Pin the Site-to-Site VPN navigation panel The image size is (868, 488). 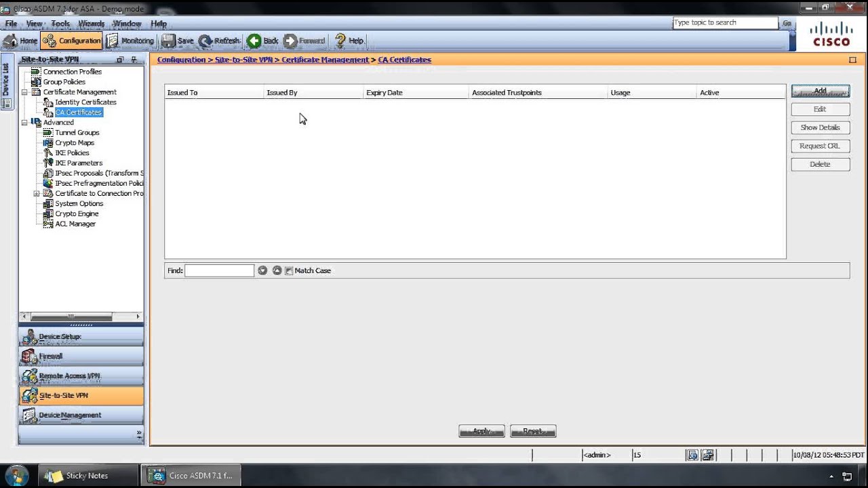point(134,60)
